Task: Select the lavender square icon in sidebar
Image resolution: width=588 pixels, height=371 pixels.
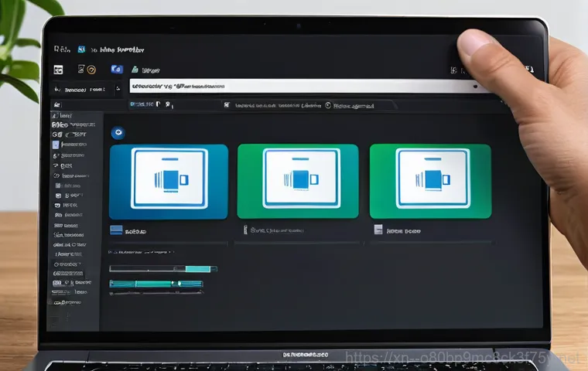Action: click(x=56, y=145)
